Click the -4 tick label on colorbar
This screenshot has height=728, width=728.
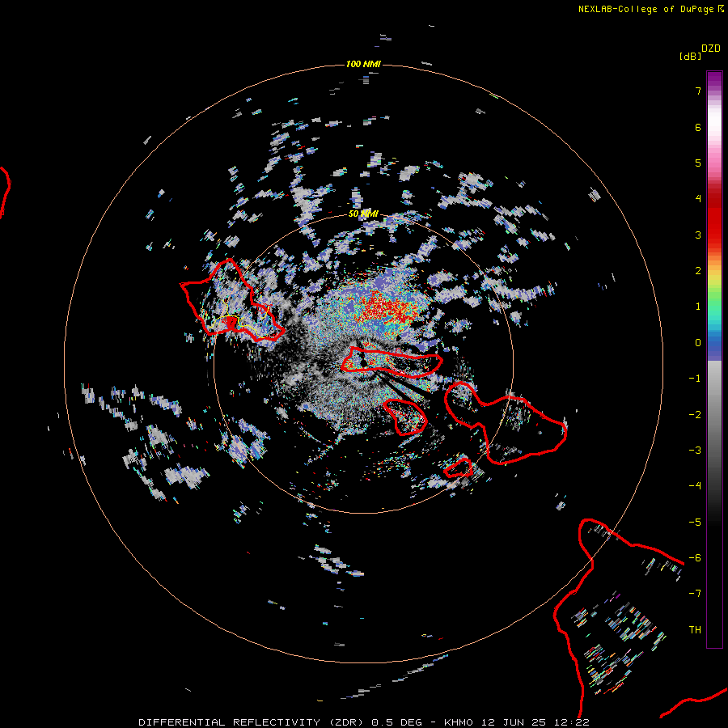[695, 486]
